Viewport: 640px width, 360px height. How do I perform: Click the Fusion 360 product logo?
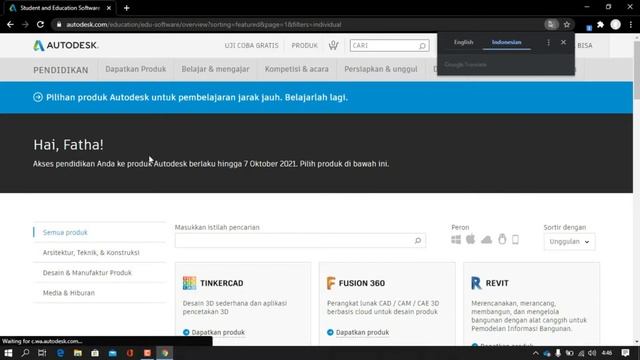click(331, 283)
